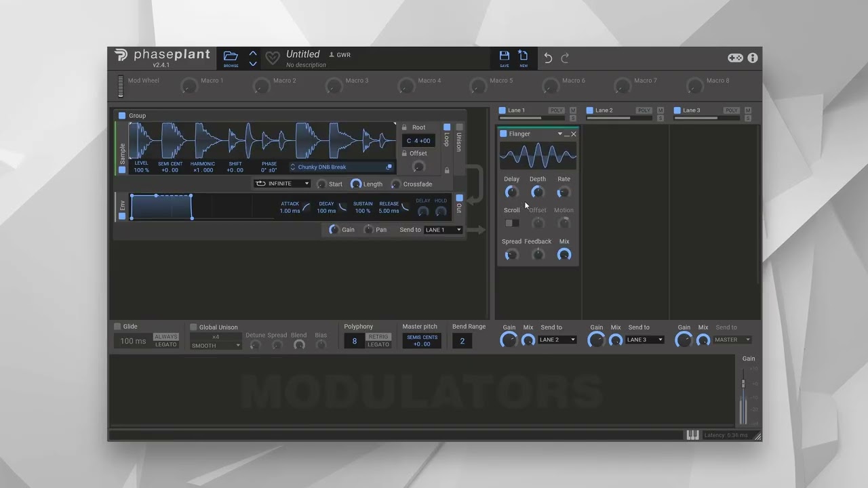Click Lane 2 POLY button
The height and width of the screenshot is (488, 868).
[x=644, y=110]
